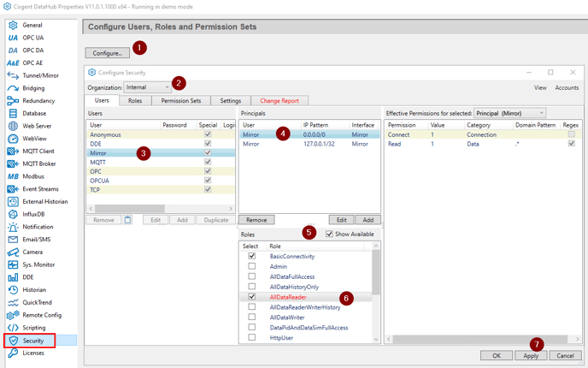Open the MQTT Broker sidebar icon
The image size is (588, 368).
13,163
